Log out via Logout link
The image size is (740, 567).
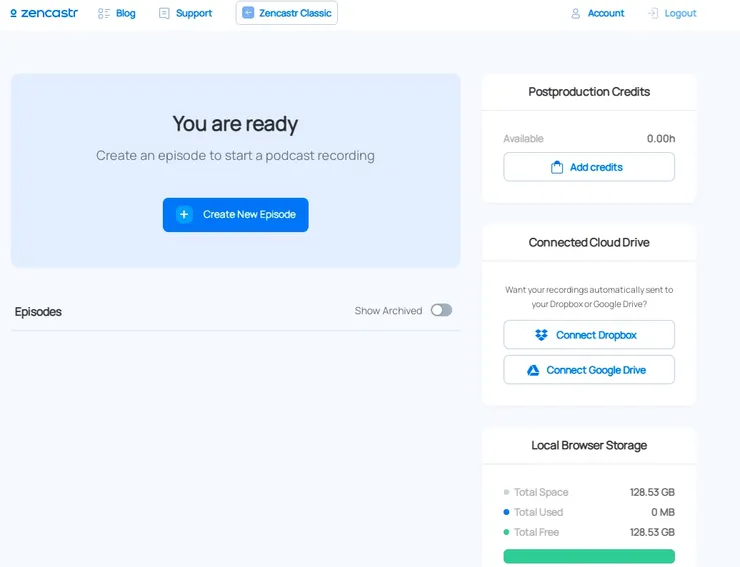pos(680,13)
